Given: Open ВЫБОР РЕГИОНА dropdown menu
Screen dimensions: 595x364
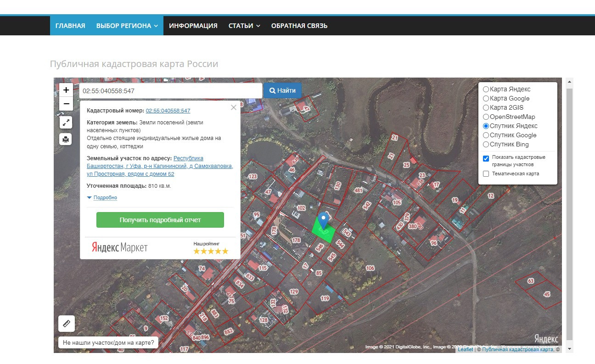Looking at the screenshot, I should click(x=127, y=26).
